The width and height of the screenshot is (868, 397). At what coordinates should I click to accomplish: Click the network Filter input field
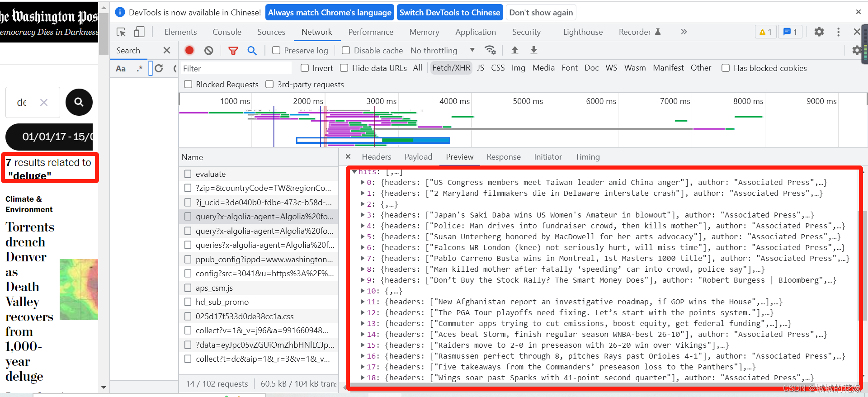tap(236, 68)
